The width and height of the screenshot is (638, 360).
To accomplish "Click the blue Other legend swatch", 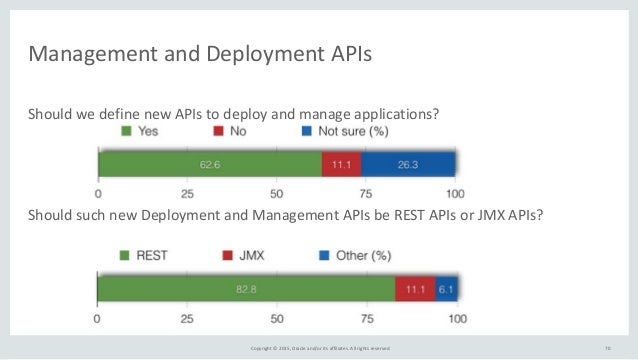I will [x=324, y=255].
